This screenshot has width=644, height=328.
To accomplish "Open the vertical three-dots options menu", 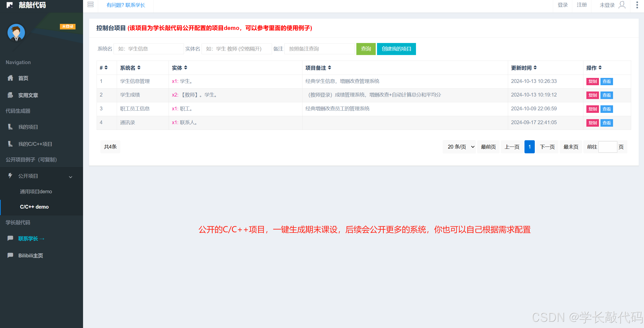I will pyautogui.click(x=637, y=5).
